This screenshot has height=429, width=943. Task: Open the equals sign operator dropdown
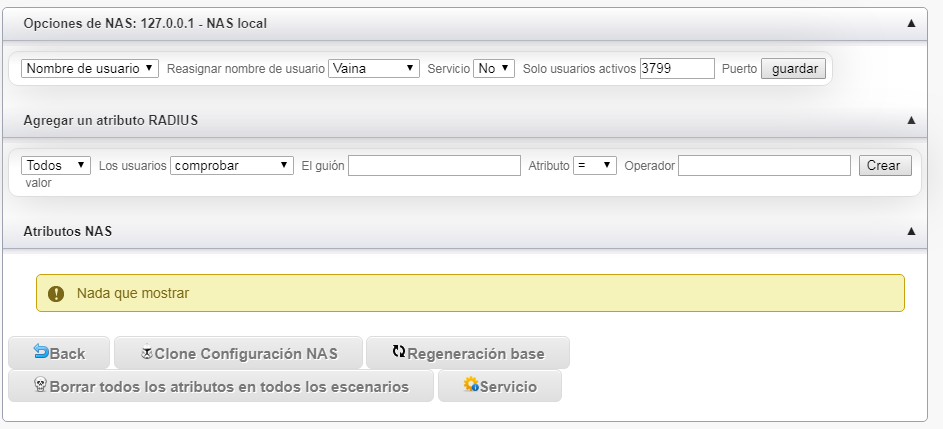pos(595,166)
